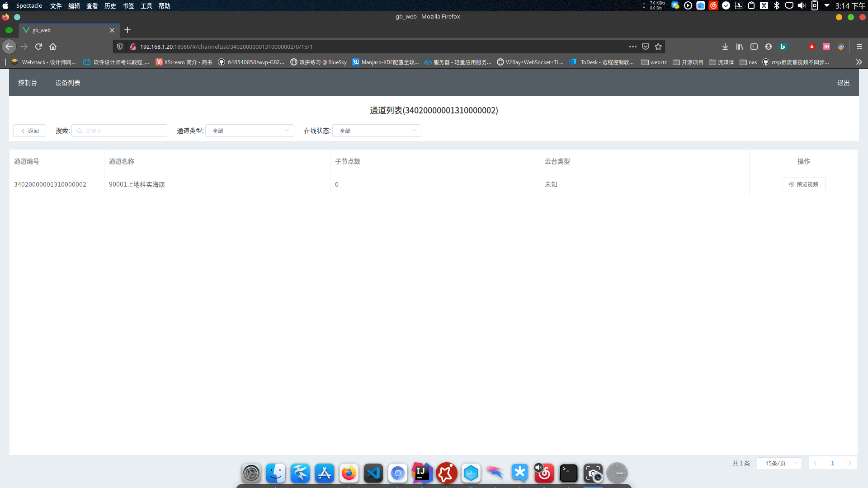Click 返回 back button
Viewport: 868px width, 488px height.
pyautogui.click(x=30, y=131)
